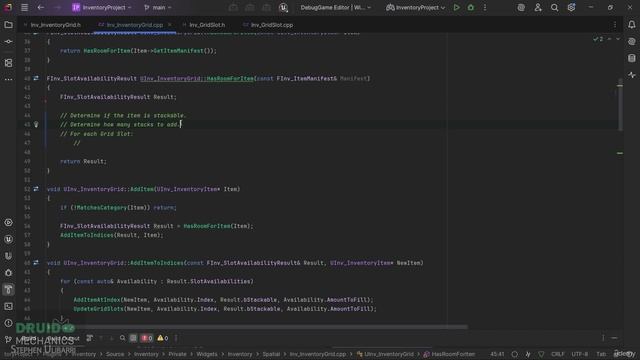Open the main hamburger menu
The image size is (640, 360).
click(24, 7)
